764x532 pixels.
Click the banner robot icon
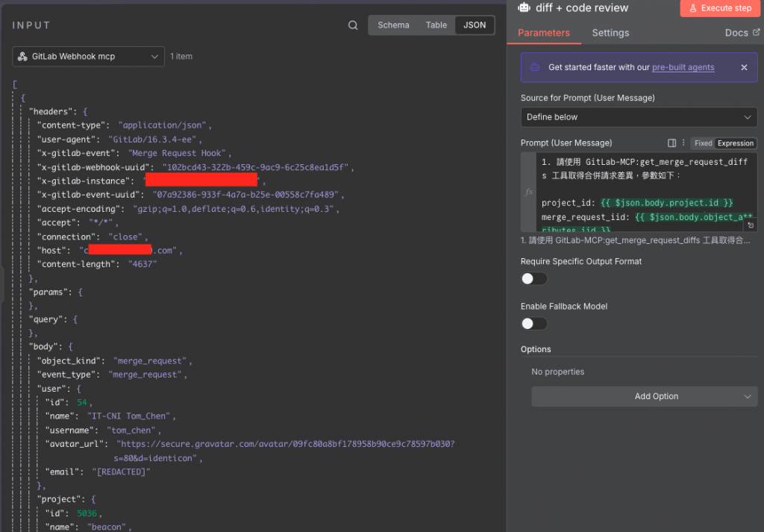(x=535, y=67)
